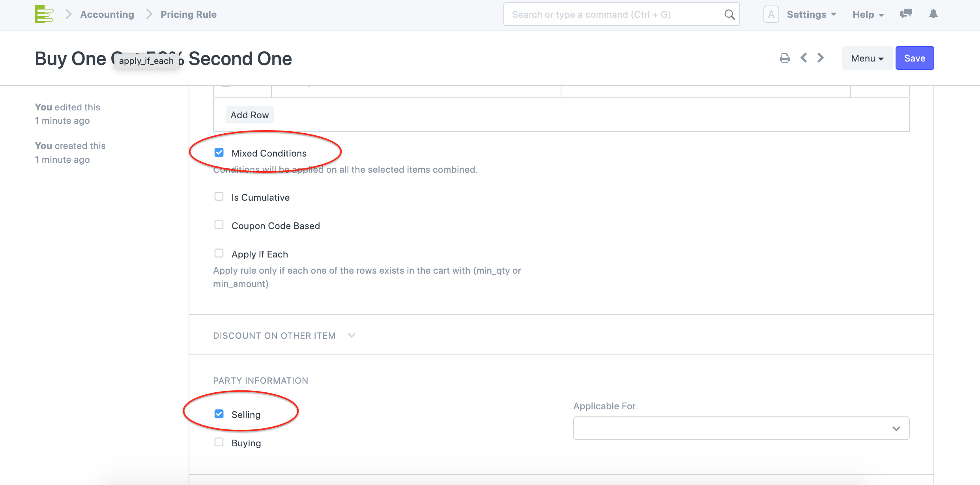Viewport: 980px width, 485px height.
Task: Open the chat messages icon
Action: pos(906,14)
